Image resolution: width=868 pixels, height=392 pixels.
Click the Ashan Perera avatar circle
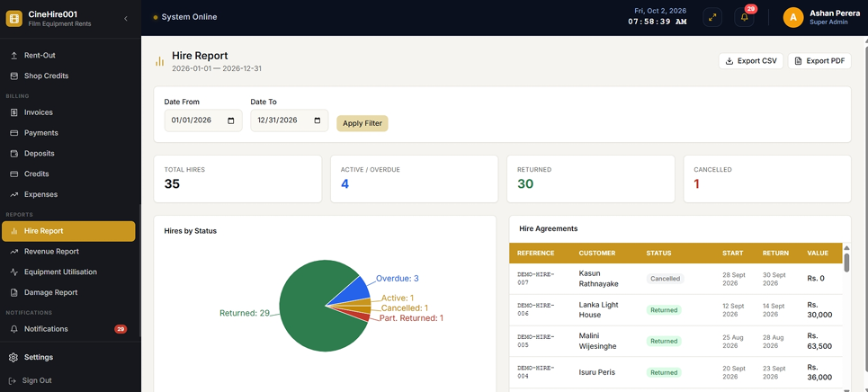793,17
